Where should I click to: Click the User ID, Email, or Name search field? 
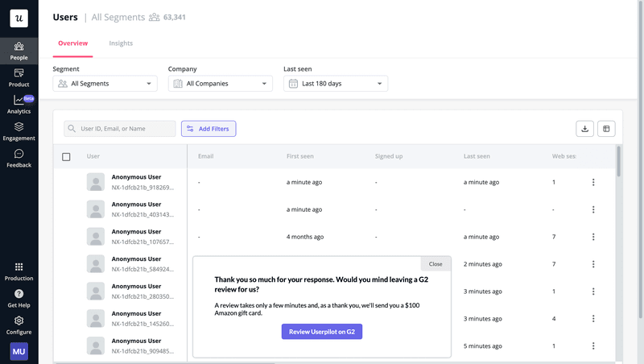(120, 129)
